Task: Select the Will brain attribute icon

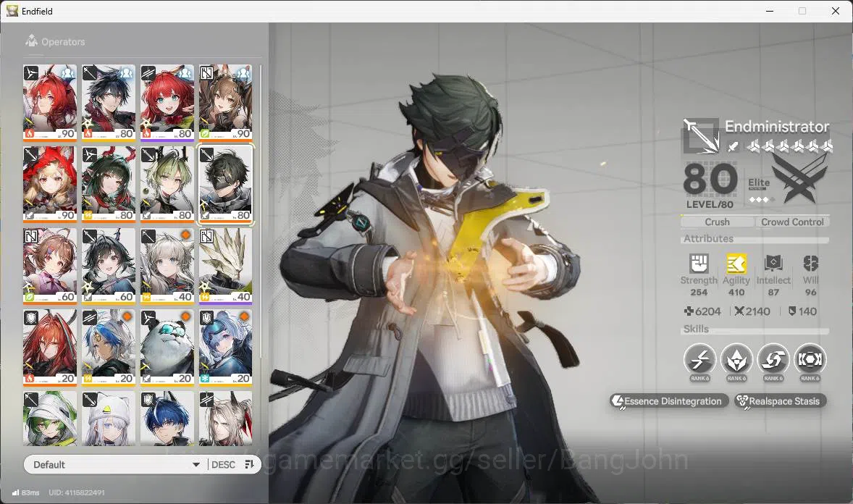Action: point(810,264)
